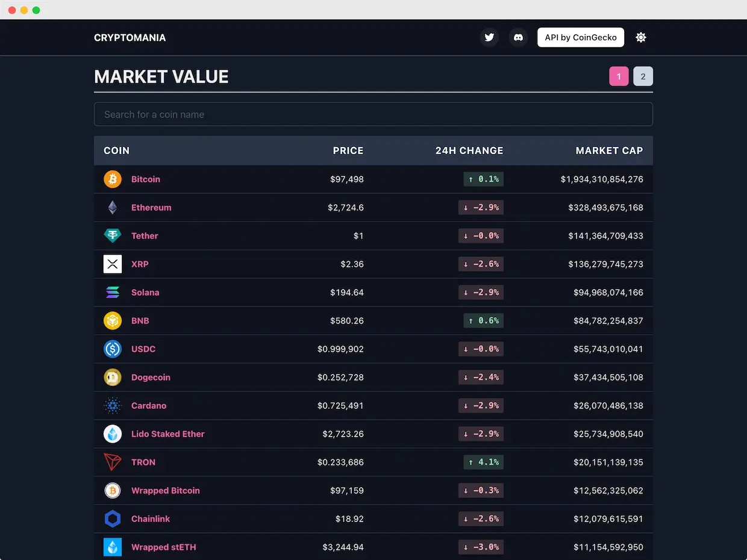
Task: Click the CRYPTOMANIA site title
Action: point(130,38)
